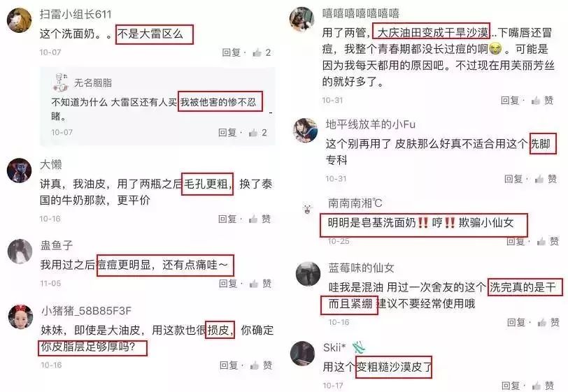The height and width of the screenshot is (392, 568).
Task: Open 扫雷小组长611's avatar profile
Action: (x=19, y=20)
